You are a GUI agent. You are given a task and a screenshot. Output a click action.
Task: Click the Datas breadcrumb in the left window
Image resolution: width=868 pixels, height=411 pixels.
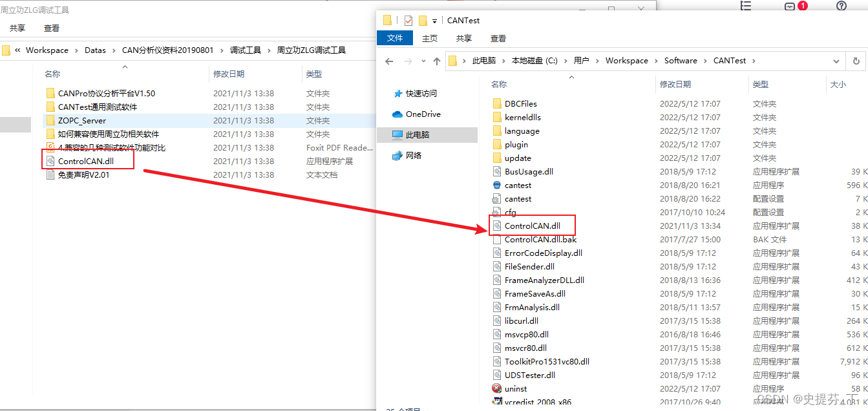tap(95, 50)
